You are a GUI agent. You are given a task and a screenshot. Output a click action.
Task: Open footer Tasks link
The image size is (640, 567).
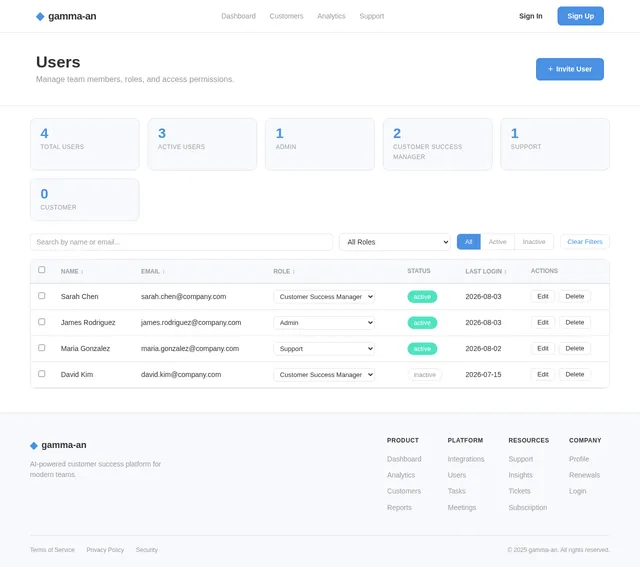pyautogui.click(x=456, y=491)
